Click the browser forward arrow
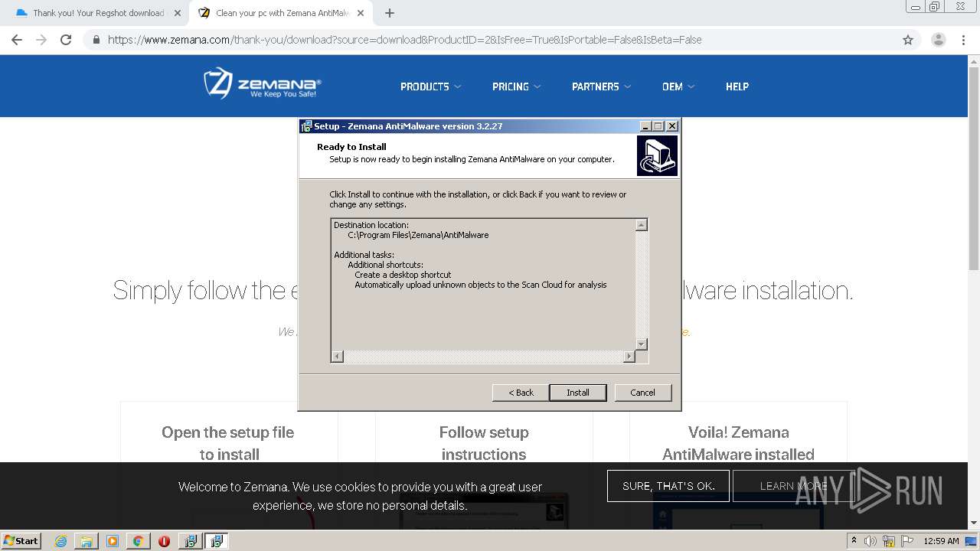 coord(41,40)
